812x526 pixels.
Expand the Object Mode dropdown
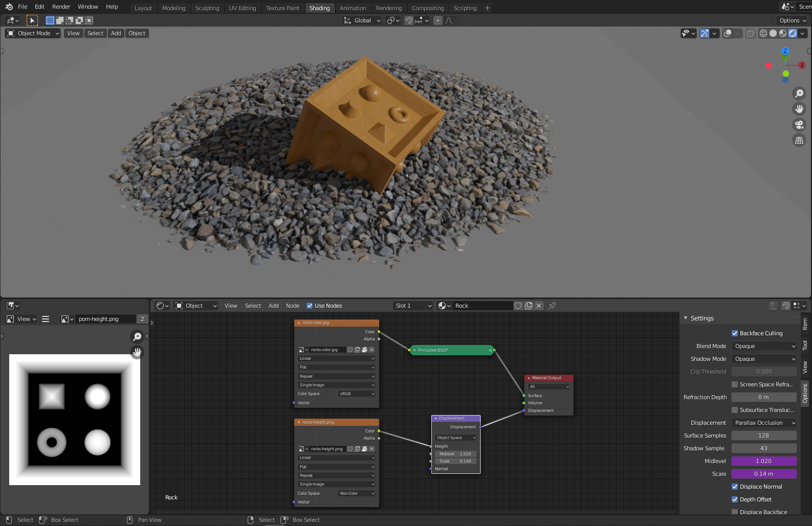tap(33, 33)
